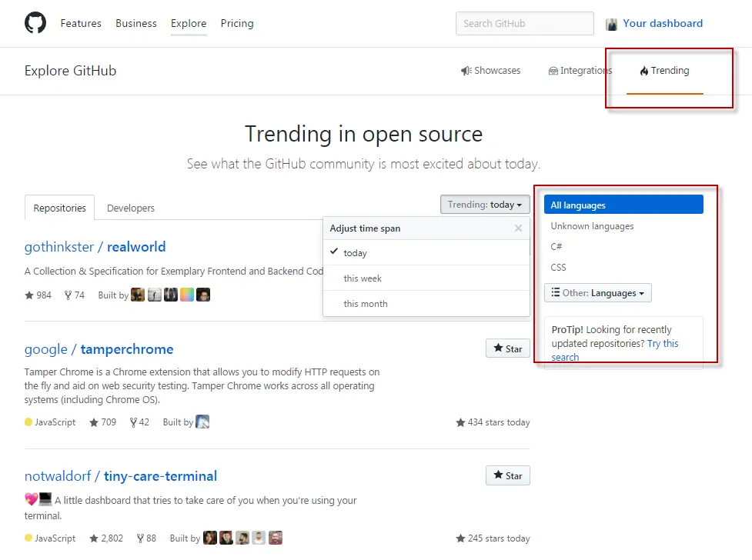
Task: Click the Integrations icon
Action: click(x=553, y=71)
